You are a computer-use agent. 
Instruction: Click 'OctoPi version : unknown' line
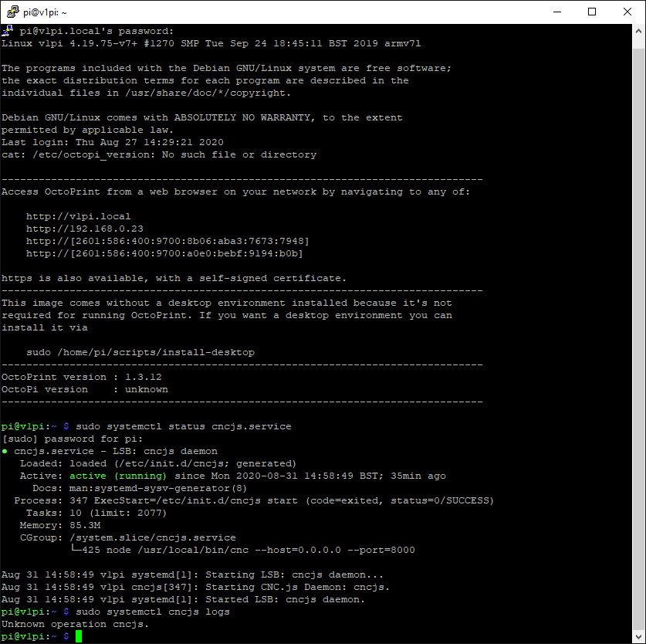(x=85, y=390)
